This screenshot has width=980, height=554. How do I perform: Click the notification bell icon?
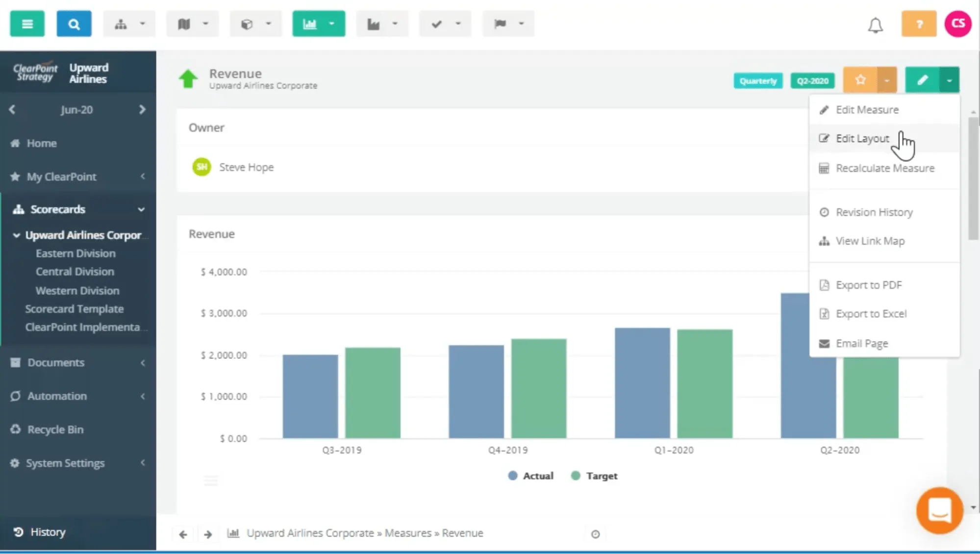coord(875,25)
